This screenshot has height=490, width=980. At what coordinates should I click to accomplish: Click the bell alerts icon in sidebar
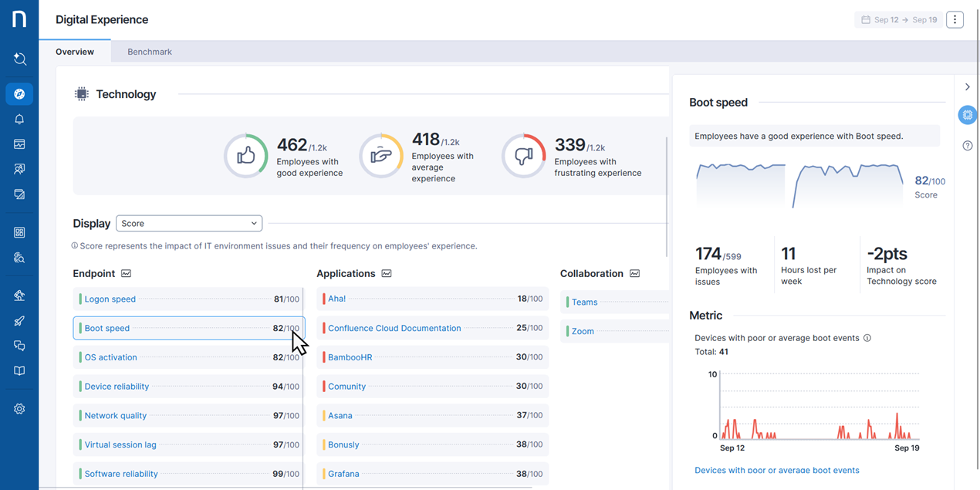tap(19, 119)
